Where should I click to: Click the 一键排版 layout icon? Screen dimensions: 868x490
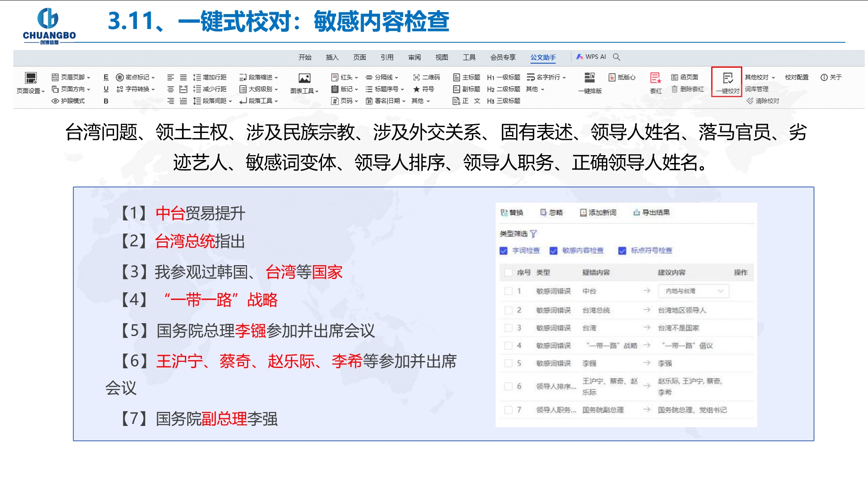(x=590, y=77)
